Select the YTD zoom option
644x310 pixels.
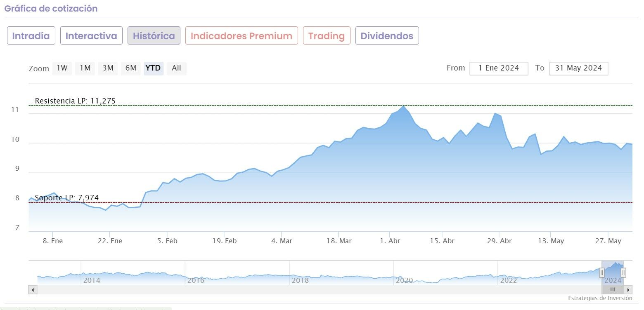click(x=154, y=68)
